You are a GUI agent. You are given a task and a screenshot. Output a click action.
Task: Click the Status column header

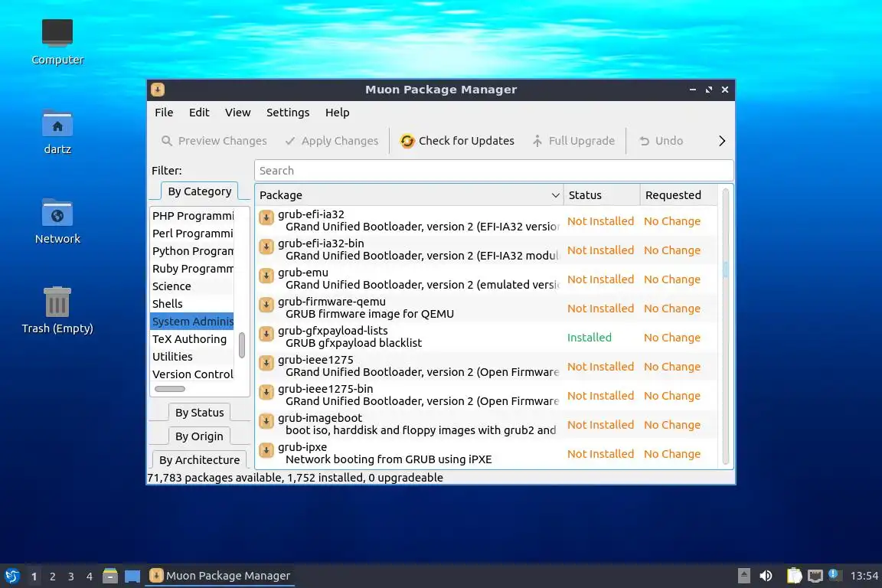(601, 195)
